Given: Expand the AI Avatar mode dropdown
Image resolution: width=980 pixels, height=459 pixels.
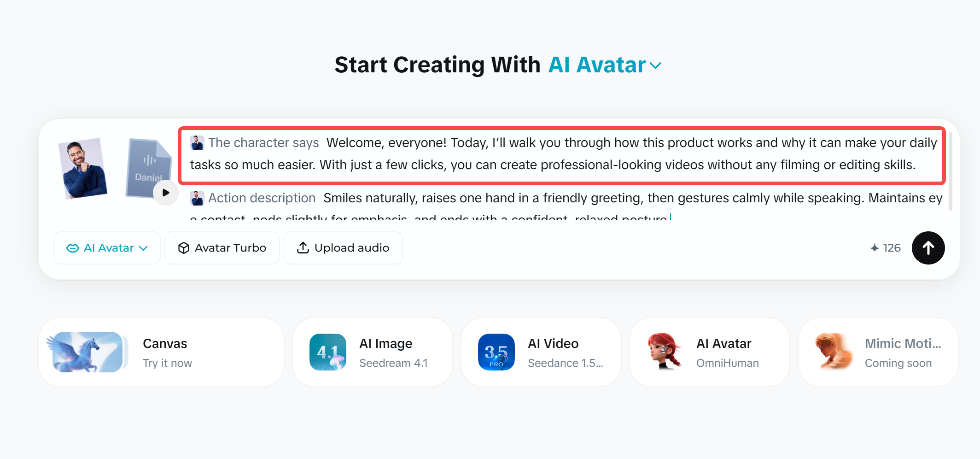Looking at the screenshot, I should tap(107, 248).
